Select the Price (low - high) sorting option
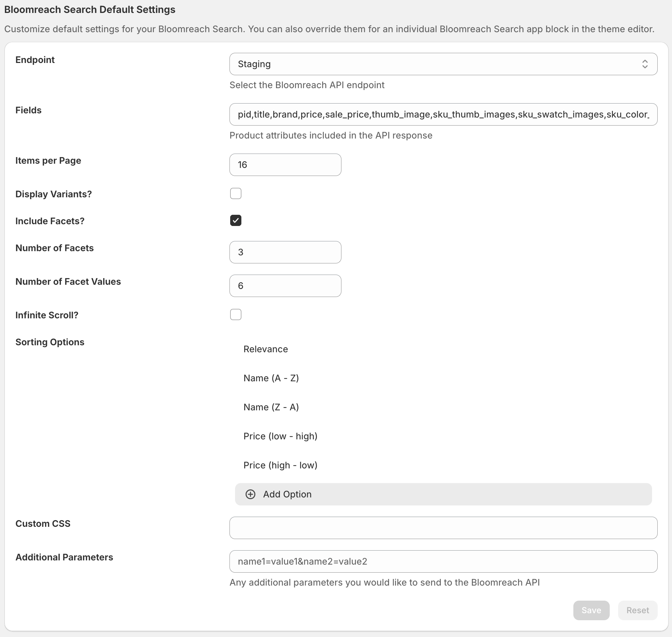Image resolution: width=672 pixels, height=637 pixels. (x=280, y=436)
